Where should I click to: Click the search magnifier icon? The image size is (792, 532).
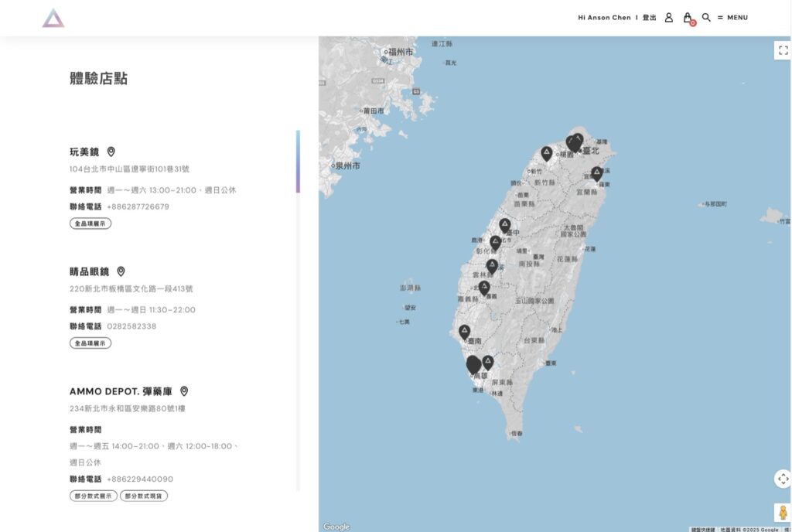point(706,18)
